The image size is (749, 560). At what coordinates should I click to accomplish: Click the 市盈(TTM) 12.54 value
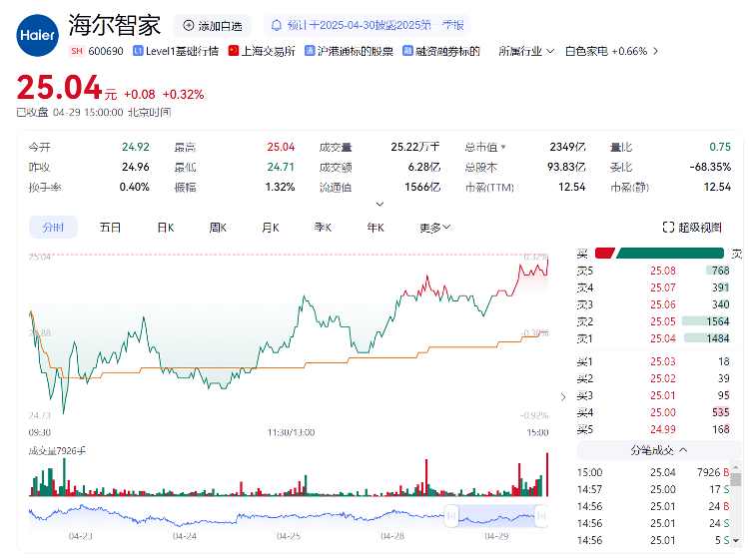click(x=572, y=187)
